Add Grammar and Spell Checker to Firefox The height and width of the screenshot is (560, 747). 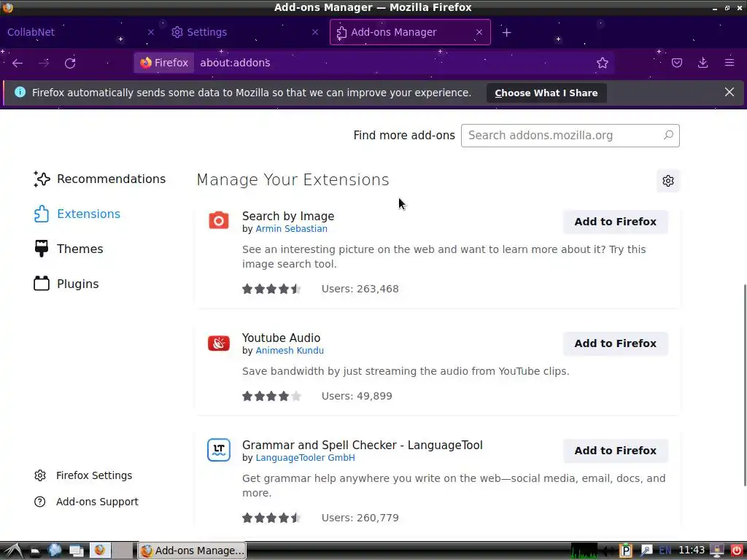tap(615, 451)
